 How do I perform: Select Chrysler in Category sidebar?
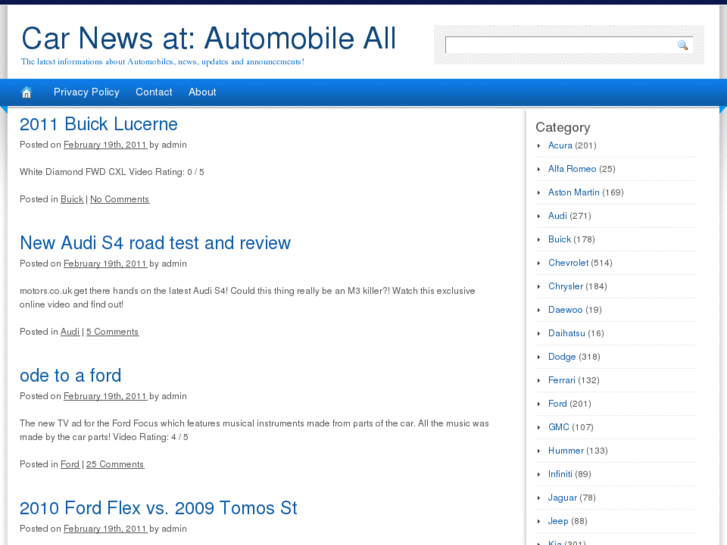click(565, 286)
